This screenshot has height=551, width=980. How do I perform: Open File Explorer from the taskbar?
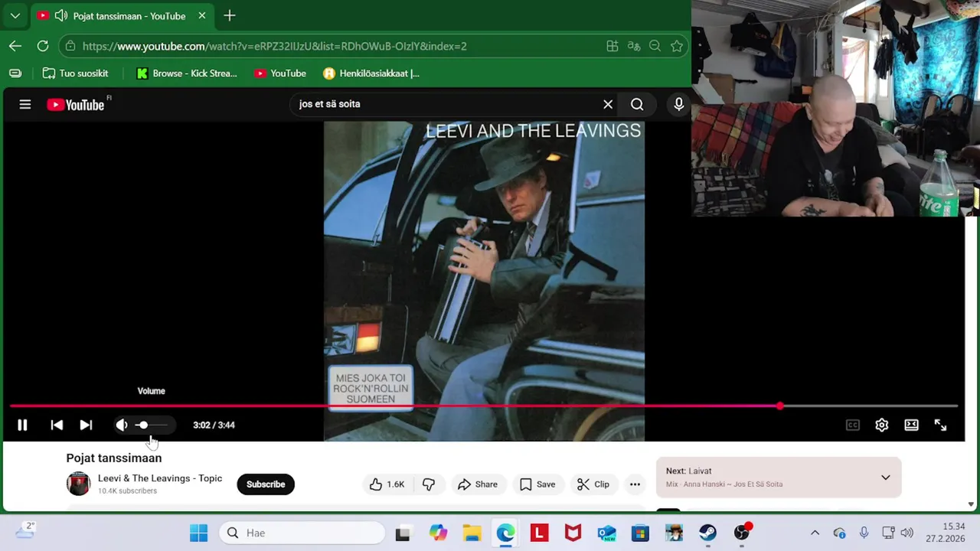472,533
